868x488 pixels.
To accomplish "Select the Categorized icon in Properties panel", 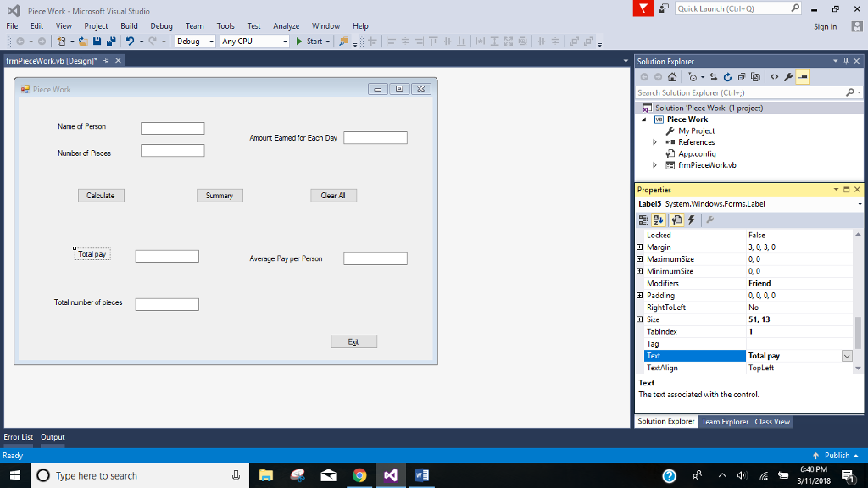I will [643, 219].
